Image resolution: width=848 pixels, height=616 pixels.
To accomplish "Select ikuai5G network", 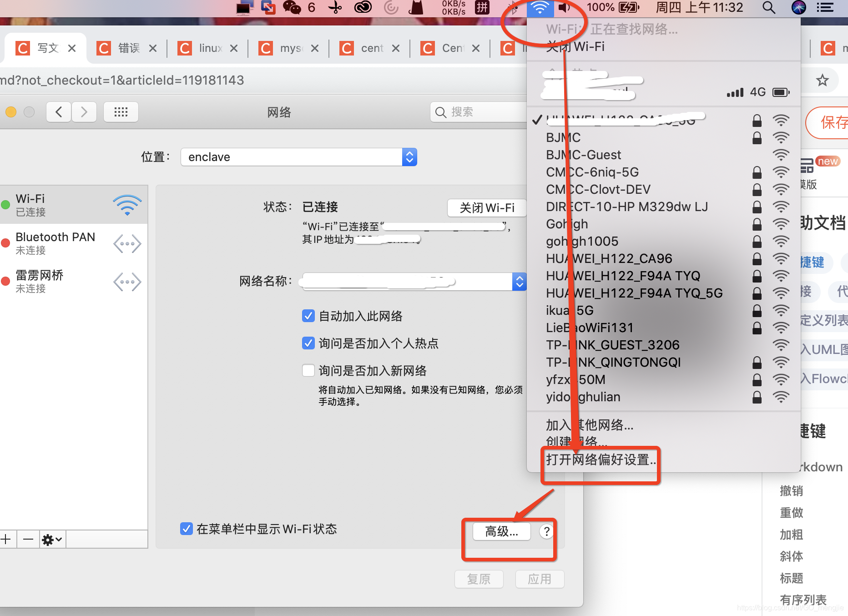I will pos(664,310).
